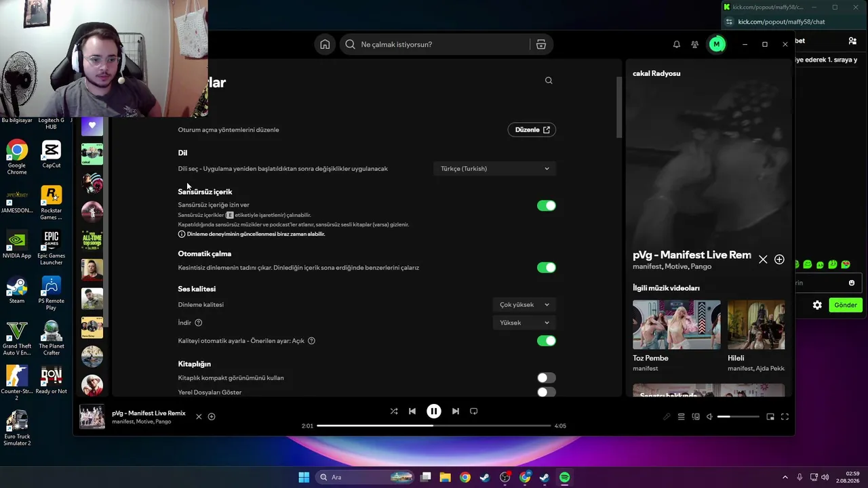The width and height of the screenshot is (868, 488).
Task: Select the Epic Games Launcher desktop shortcut
Action: tap(52, 248)
